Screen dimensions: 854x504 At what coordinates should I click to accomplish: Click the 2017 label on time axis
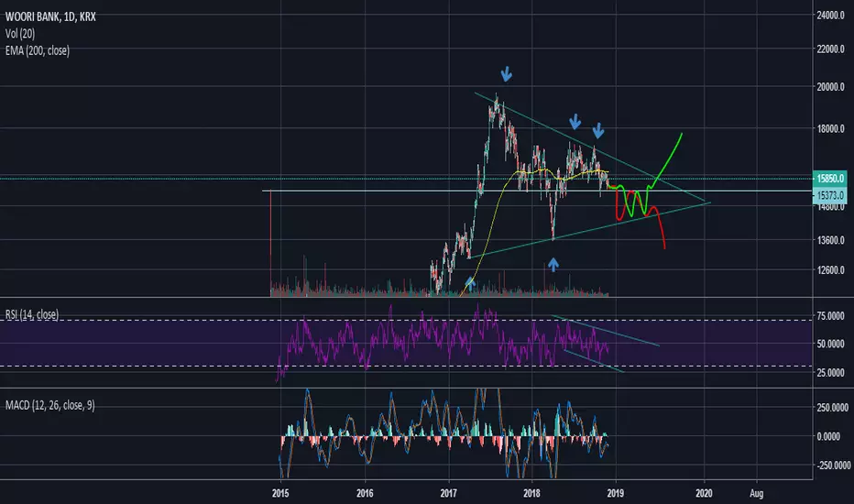(449, 493)
